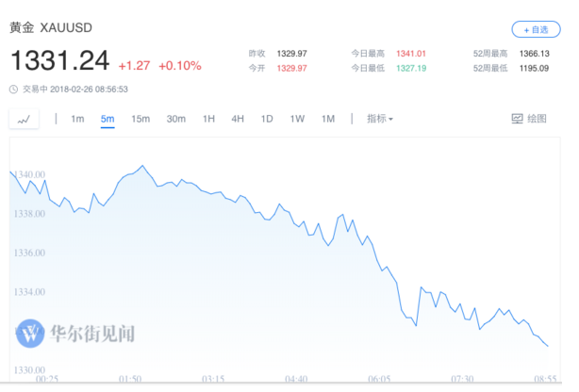Select the 30m chart interval
This screenshot has height=392, width=579.
coord(175,119)
